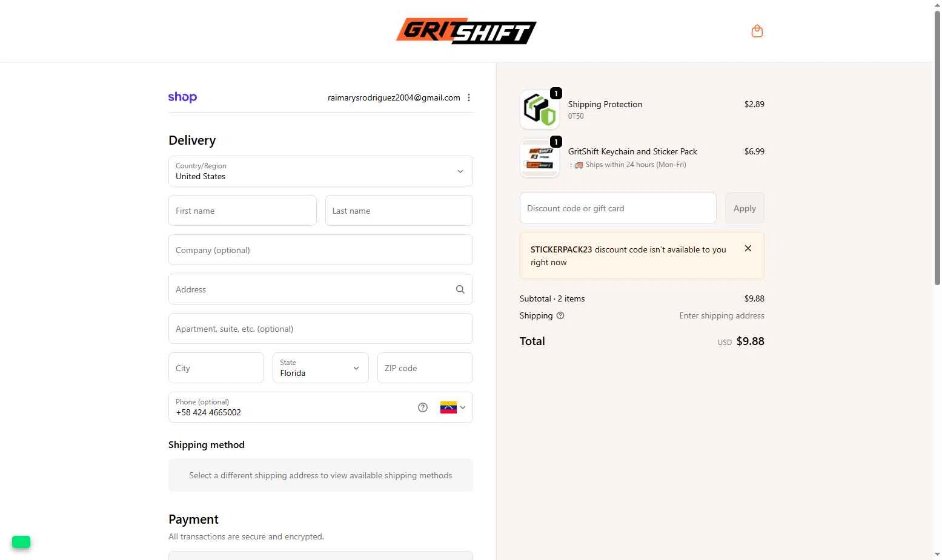Click the scrollbar down arrow

point(937,555)
